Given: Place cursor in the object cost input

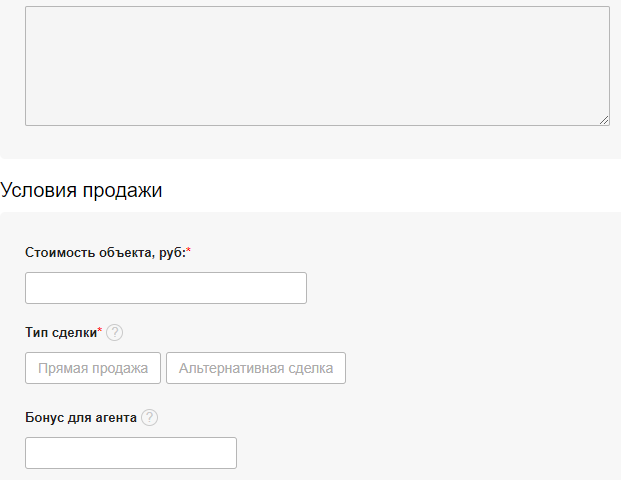Looking at the screenshot, I should (166, 288).
